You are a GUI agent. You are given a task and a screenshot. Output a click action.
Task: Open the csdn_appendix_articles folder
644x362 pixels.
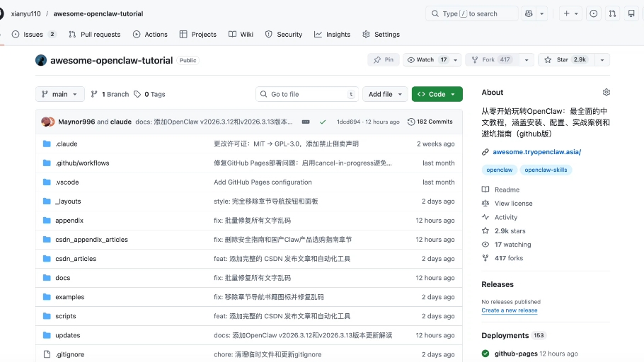(x=91, y=240)
